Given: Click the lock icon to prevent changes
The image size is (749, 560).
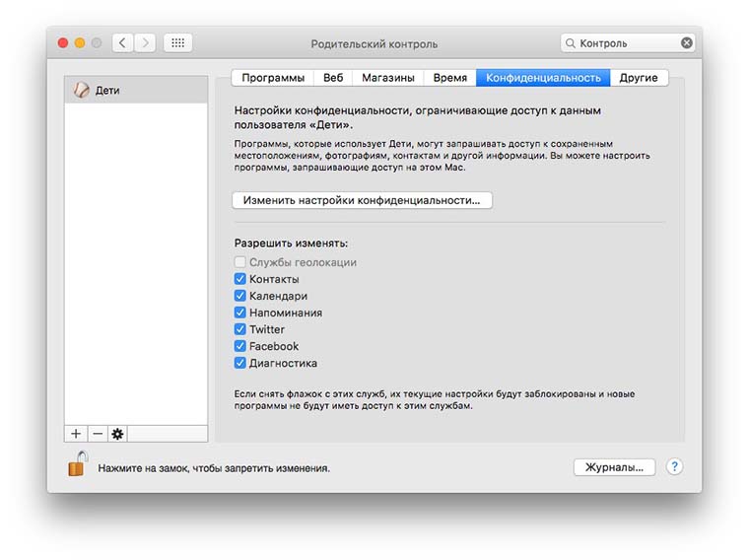Looking at the screenshot, I should tap(78, 464).
